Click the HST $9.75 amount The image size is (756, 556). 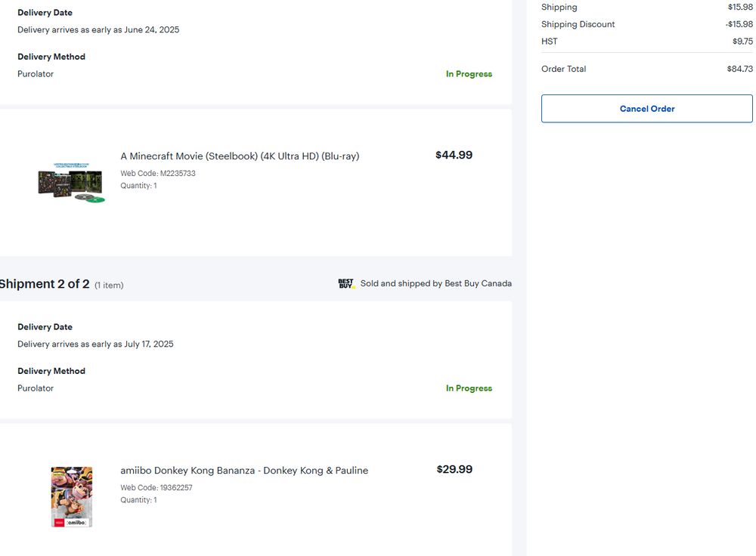(742, 42)
